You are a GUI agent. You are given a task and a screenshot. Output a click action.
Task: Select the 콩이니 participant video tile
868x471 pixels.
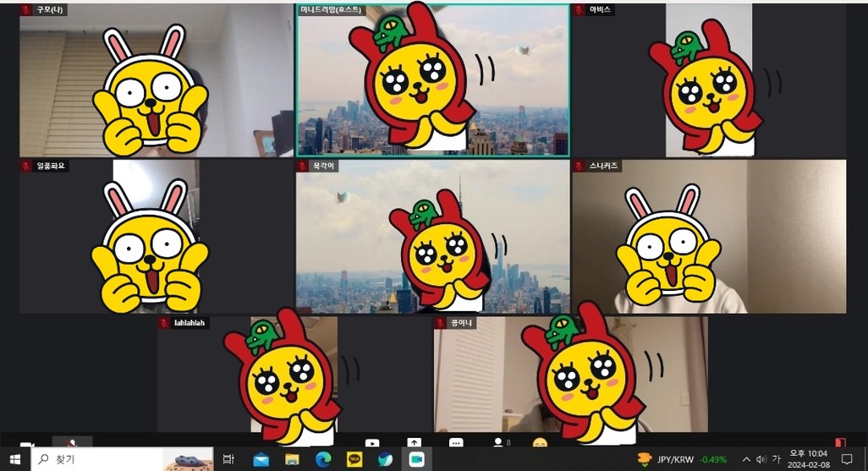pos(571,374)
